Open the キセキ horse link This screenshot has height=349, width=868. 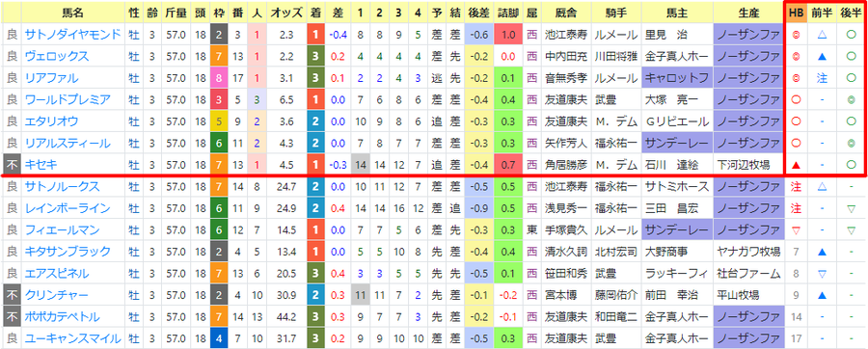[x=41, y=165]
